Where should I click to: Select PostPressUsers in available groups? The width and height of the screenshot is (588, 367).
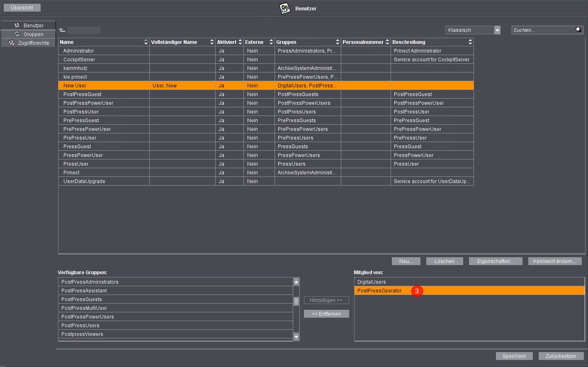[175, 325]
